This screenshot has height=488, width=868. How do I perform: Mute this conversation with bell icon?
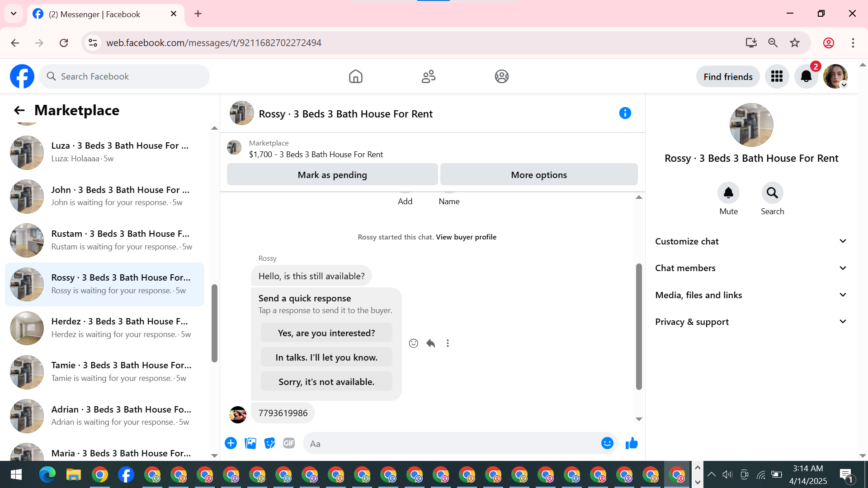[x=728, y=193]
